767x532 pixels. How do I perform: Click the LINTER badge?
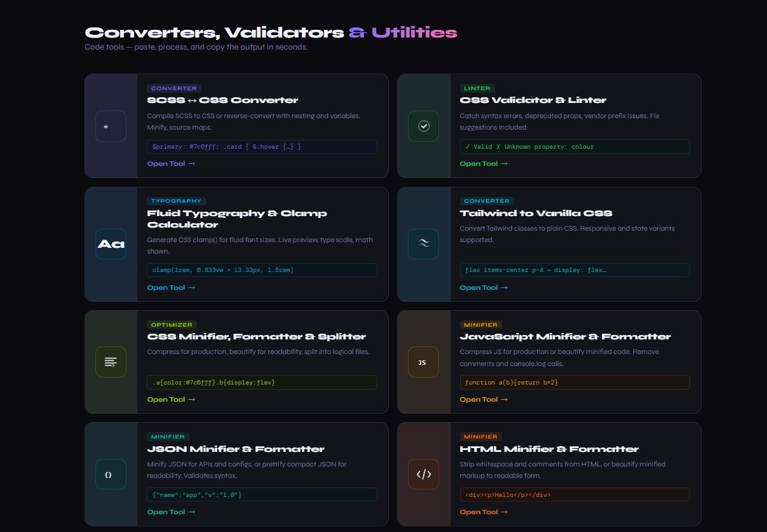pos(477,88)
